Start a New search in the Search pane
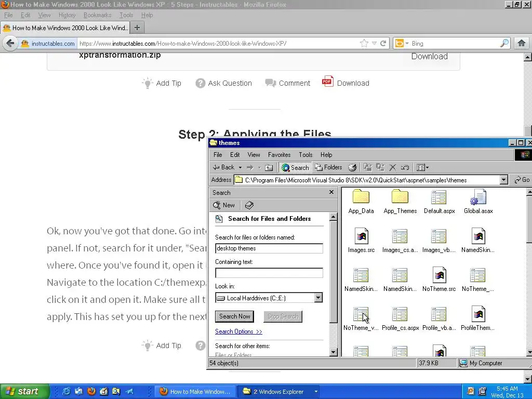The image size is (532, 399). (x=223, y=205)
